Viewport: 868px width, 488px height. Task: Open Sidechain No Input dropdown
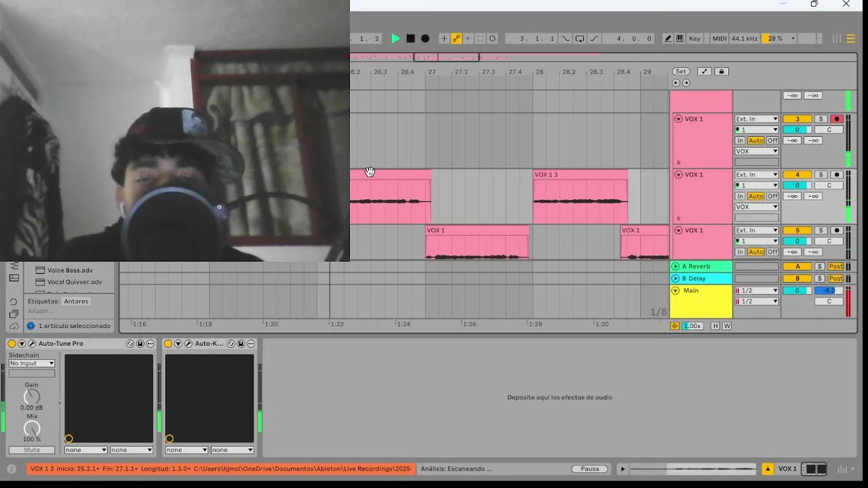(x=32, y=363)
